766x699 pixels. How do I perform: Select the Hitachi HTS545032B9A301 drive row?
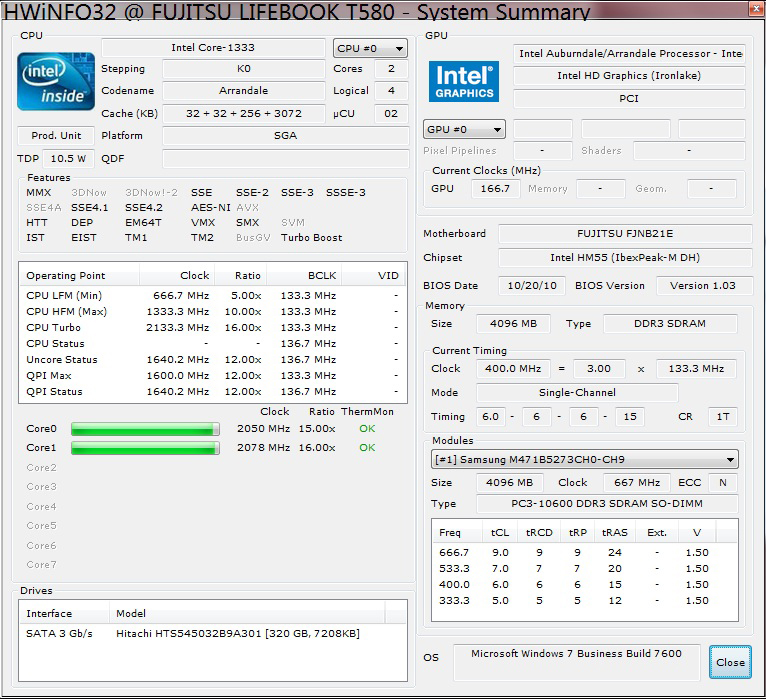[x=213, y=634]
